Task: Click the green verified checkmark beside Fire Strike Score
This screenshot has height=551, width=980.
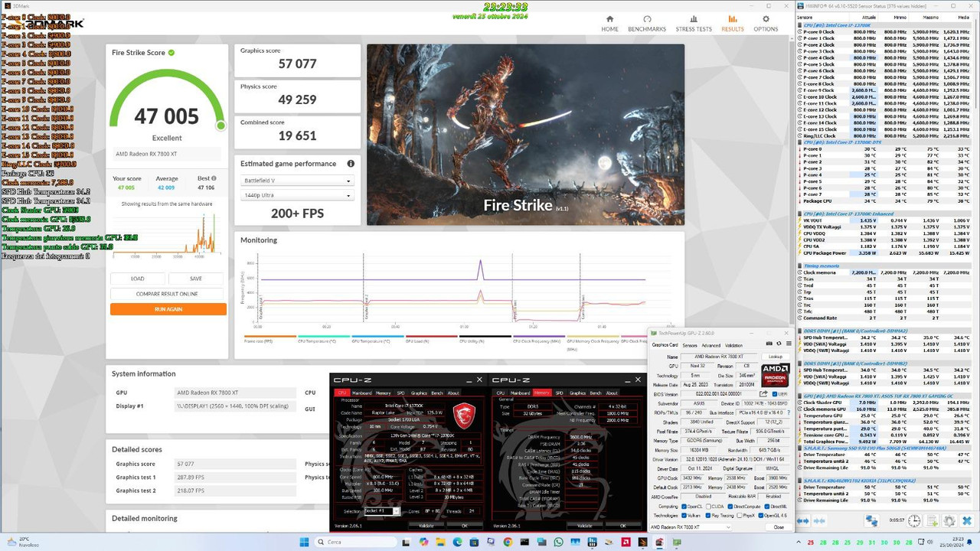Action: (171, 53)
